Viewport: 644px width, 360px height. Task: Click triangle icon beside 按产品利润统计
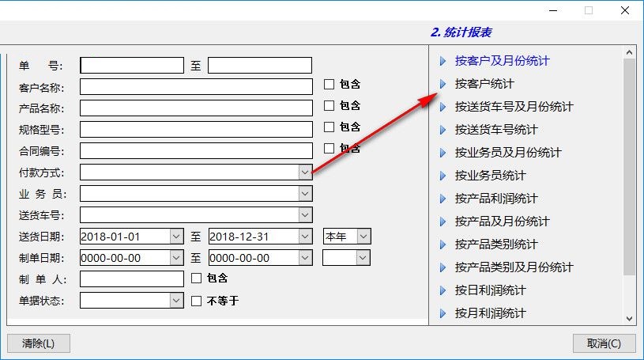[x=443, y=199]
